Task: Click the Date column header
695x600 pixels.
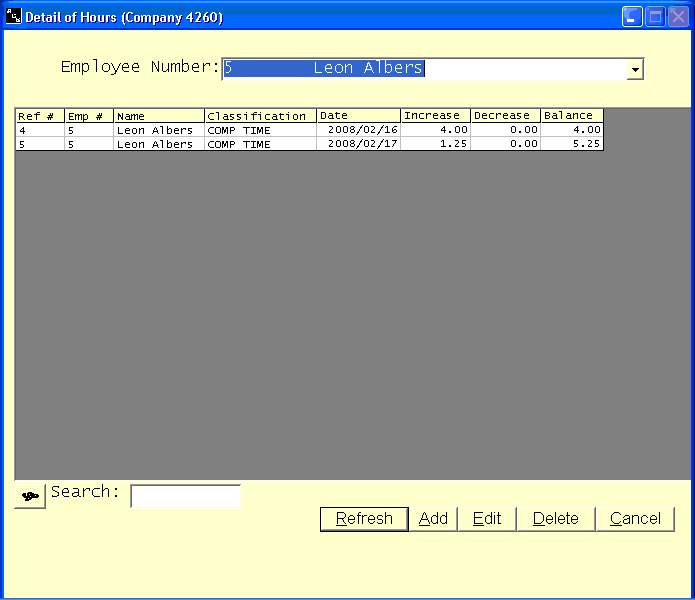Action: coord(358,116)
